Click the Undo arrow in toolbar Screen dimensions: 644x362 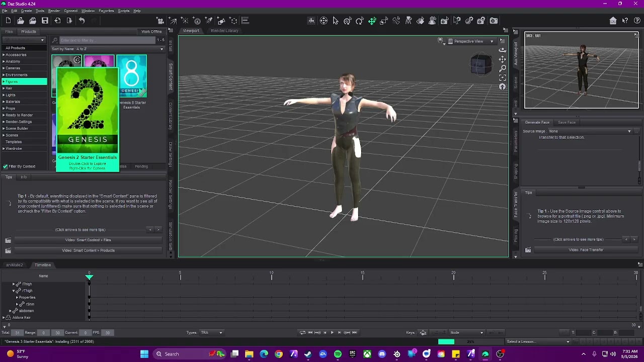(x=82, y=21)
